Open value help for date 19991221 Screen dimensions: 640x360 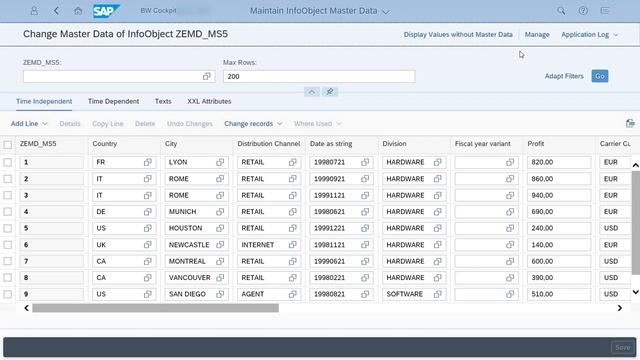pyautogui.click(x=365, y=228)
